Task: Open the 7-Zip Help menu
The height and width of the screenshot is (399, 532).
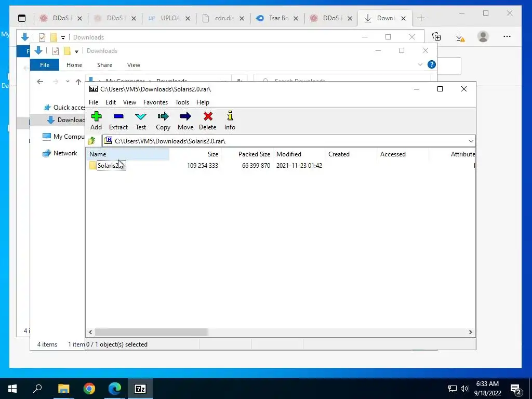Action: tap(203, 102)
